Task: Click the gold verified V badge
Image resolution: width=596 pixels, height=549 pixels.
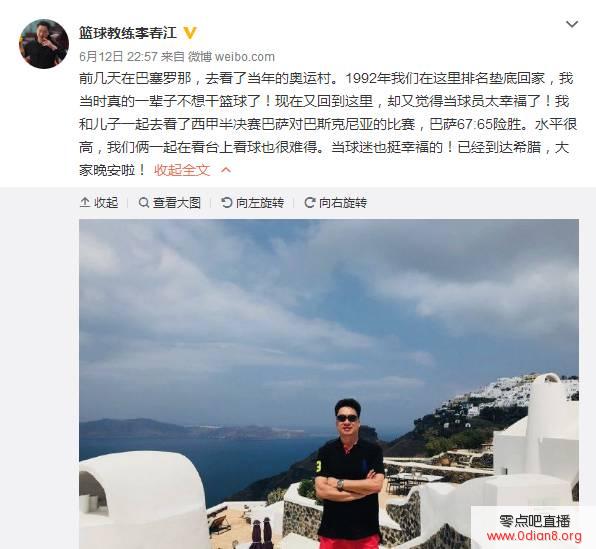Action: 190,33
